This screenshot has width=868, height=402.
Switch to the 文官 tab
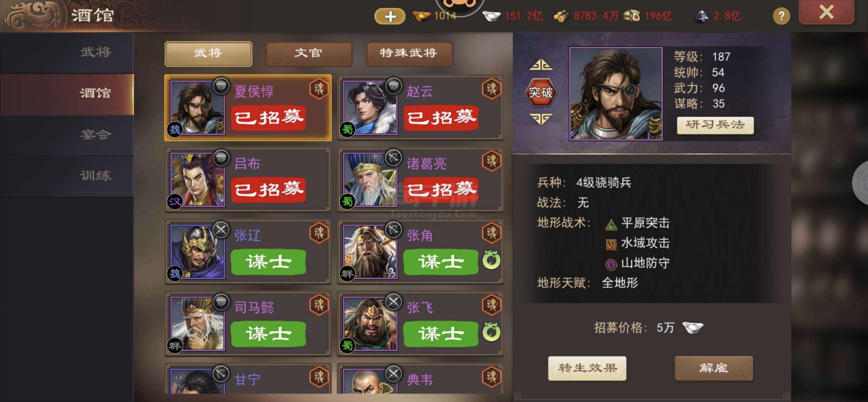(309, 53)
